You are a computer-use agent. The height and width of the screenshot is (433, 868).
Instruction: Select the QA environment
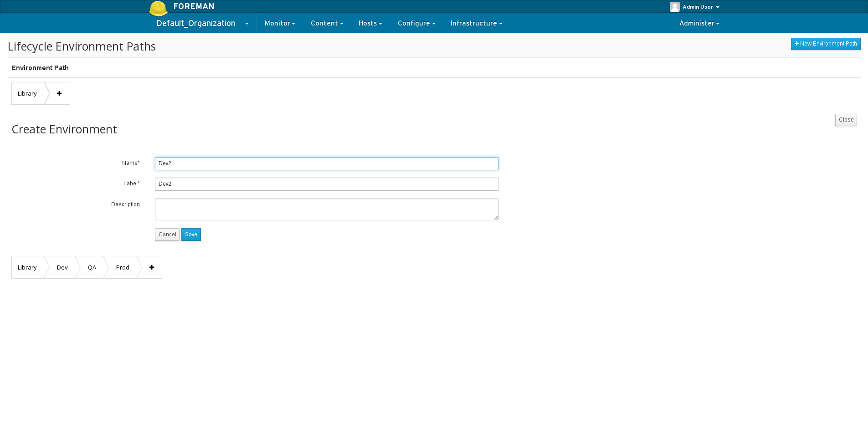pyautogui.click(x=92, y=267)
